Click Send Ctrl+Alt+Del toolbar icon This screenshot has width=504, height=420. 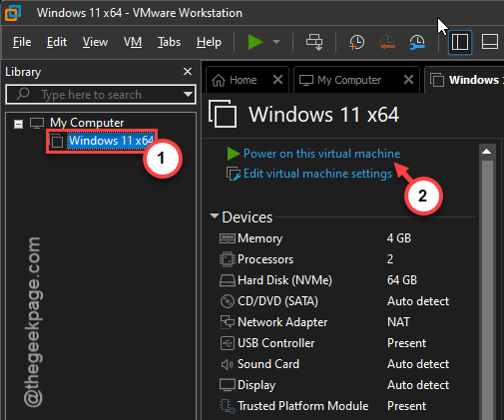(314, 42)
